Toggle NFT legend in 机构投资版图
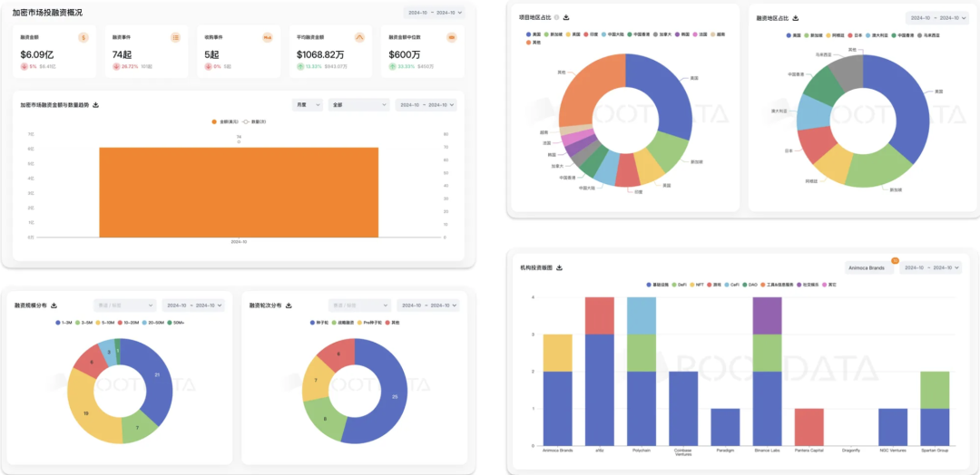 tap(698, 285)
